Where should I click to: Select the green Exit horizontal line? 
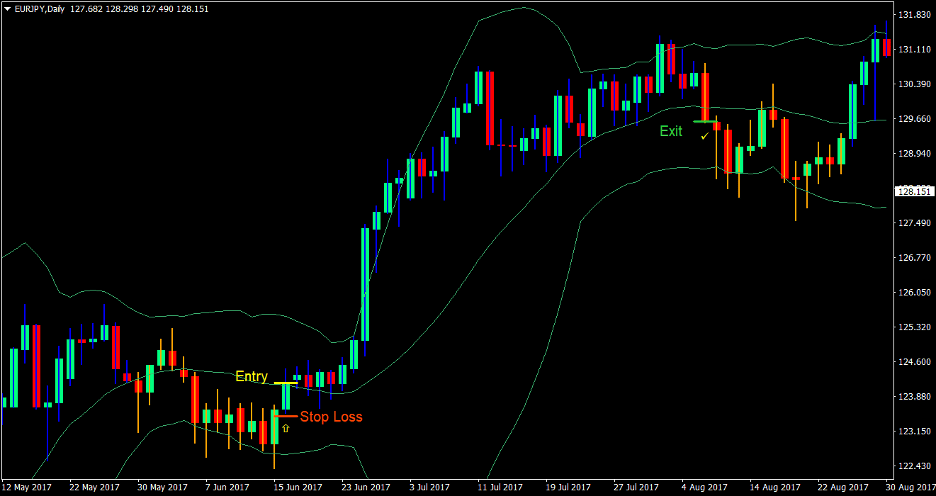(705, 121)
